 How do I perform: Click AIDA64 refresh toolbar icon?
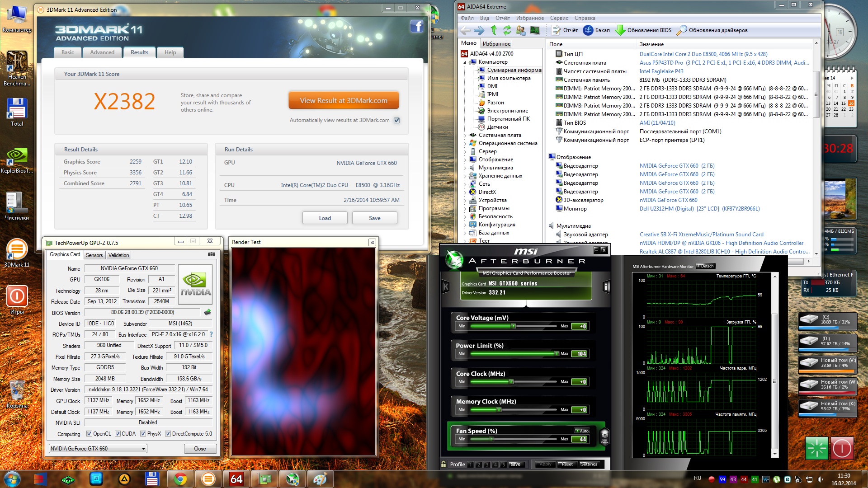click(507, 30)
